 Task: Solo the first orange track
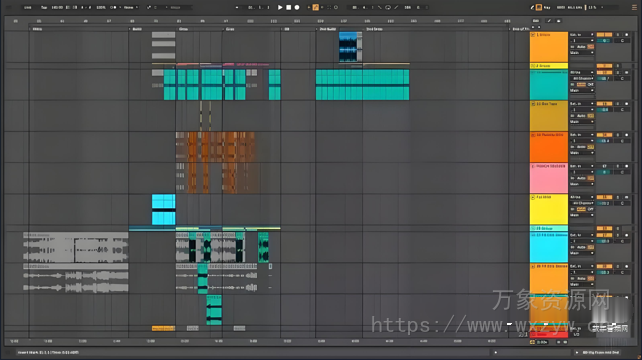618,35
